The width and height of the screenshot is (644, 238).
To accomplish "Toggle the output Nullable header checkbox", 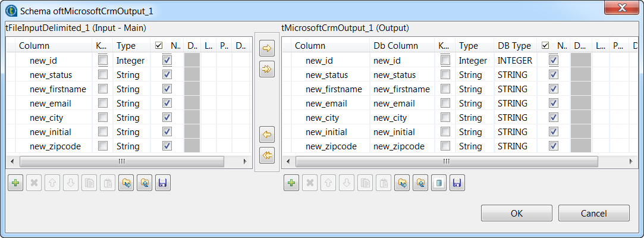I will pos(546,45).
